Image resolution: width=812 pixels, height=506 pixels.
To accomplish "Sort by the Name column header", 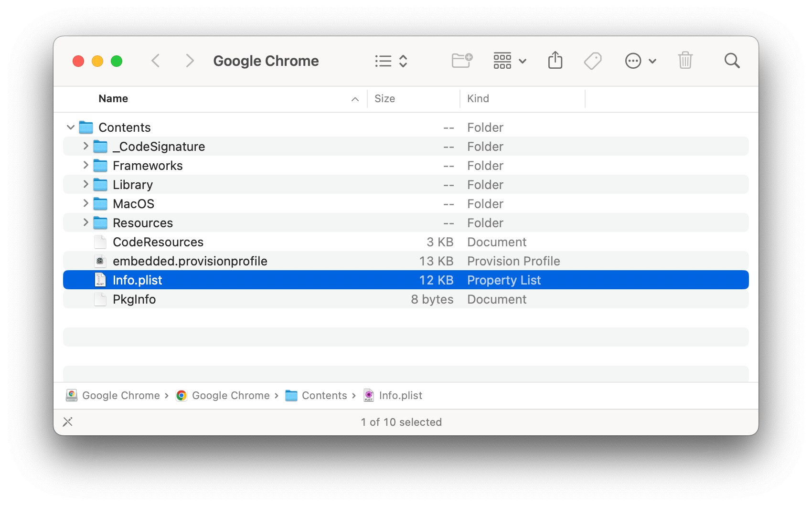I will (114, 99).
